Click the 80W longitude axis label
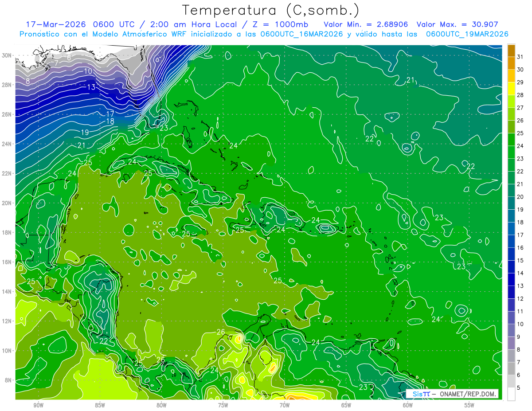The image size is (532, 411). coord(161,405)
